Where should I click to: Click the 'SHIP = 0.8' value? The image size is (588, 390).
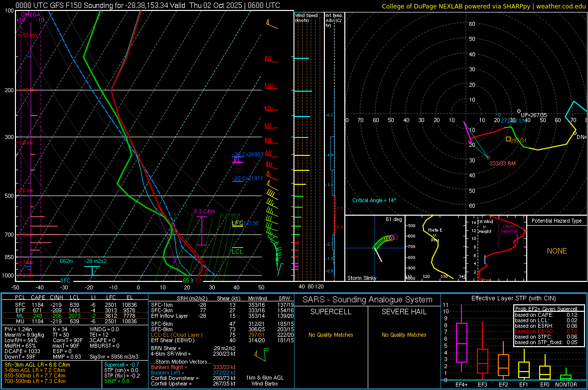(x=117, y=381)
